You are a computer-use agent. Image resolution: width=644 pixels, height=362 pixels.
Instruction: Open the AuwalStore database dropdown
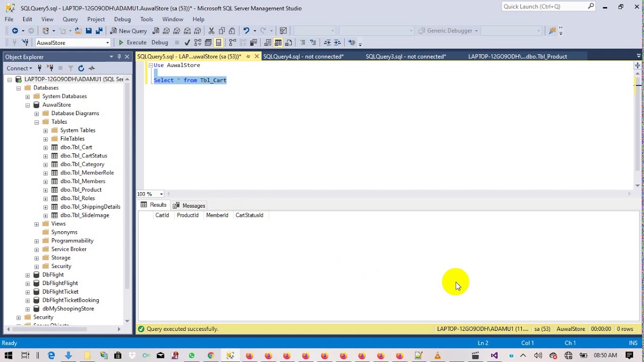coord(107,43)
